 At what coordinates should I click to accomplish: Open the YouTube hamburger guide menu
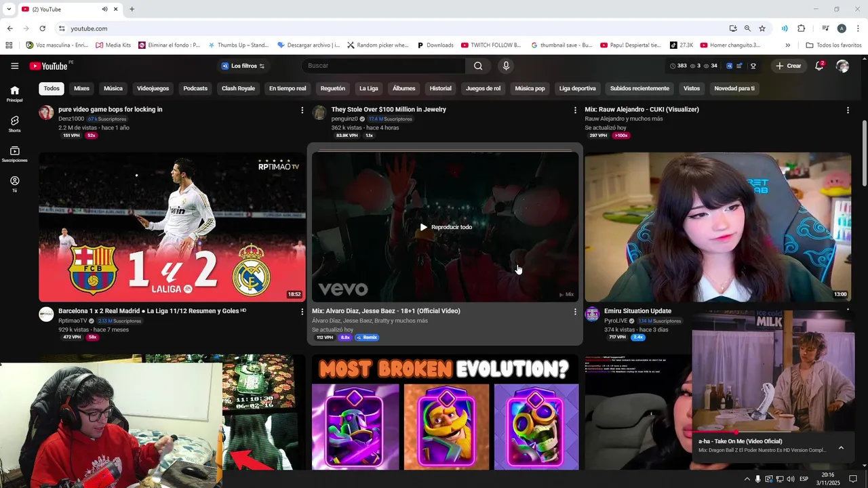click(14, 66)
